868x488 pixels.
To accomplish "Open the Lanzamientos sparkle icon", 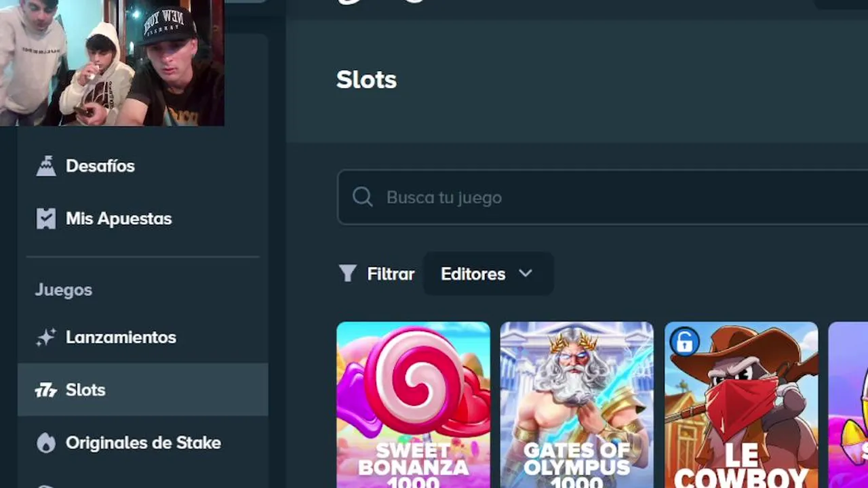I will [x=45, y=338].
